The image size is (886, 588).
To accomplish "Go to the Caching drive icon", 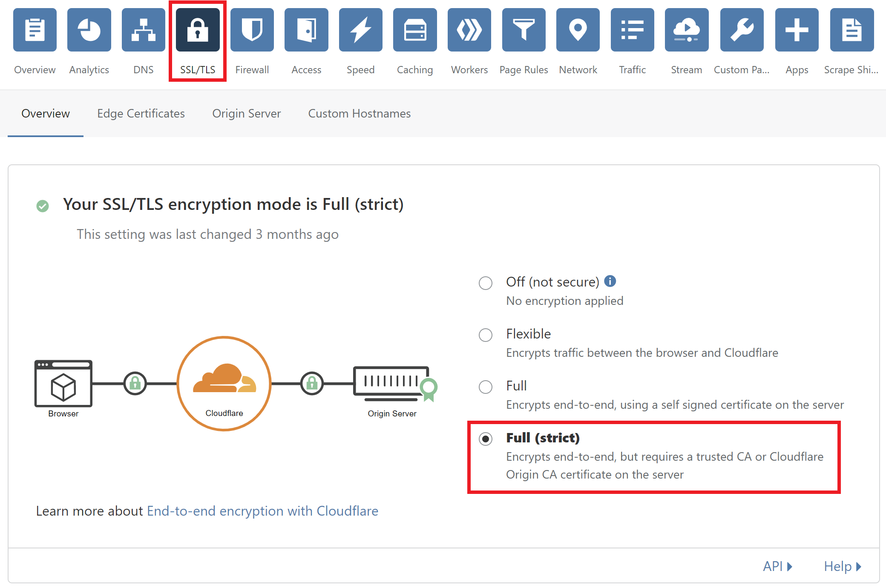I will [415, 30].
